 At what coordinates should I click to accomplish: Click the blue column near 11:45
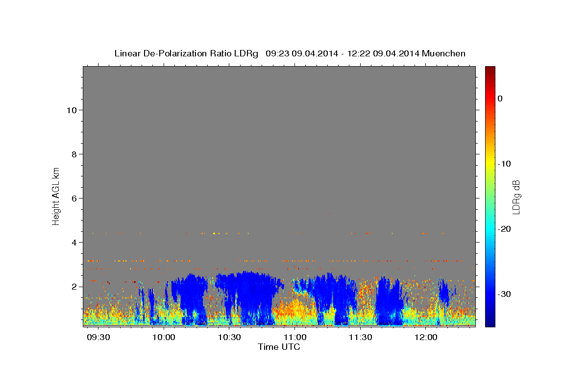[x=389, y=300]
